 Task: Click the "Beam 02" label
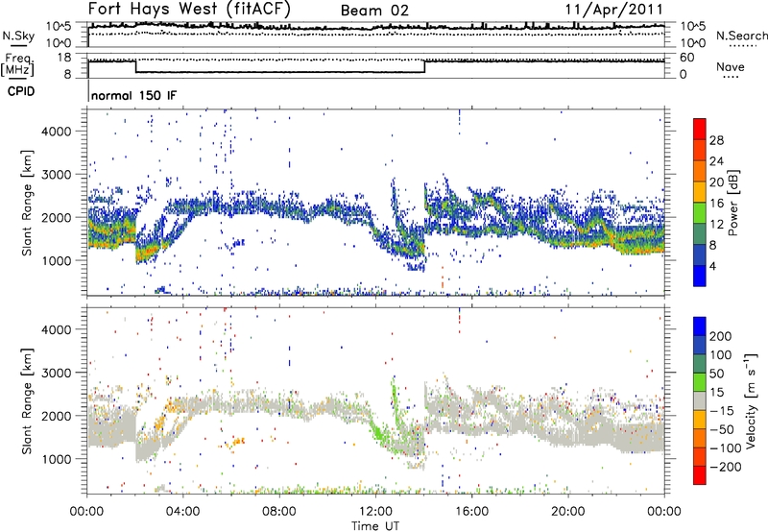click(x=374, y=11)
